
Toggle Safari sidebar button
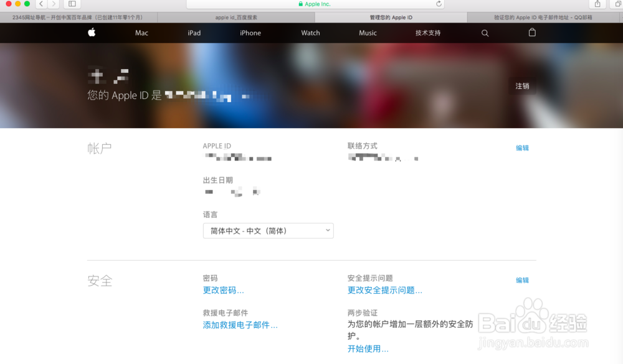[x=72, y=4]
